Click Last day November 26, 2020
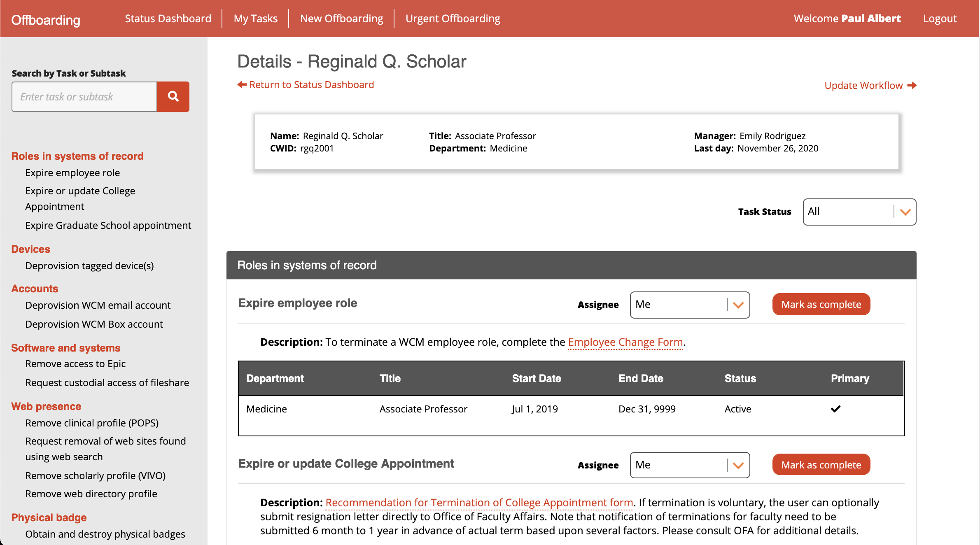Viewport: 980px width, 545px height. tap(756, 148)
